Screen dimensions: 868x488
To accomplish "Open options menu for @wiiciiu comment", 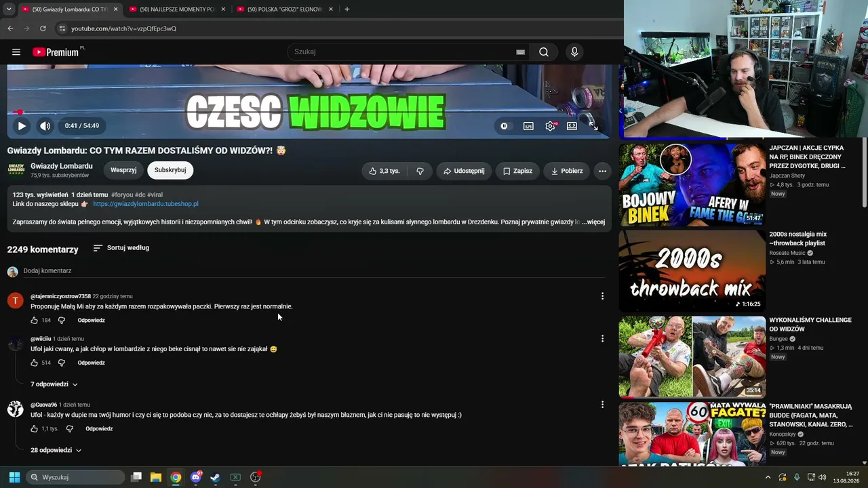I will coord(602,338).
